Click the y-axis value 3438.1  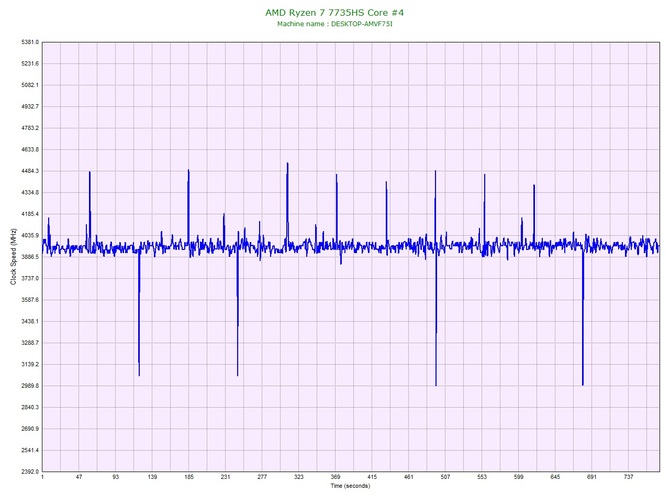pyautogui.click(x=30, y=321)
